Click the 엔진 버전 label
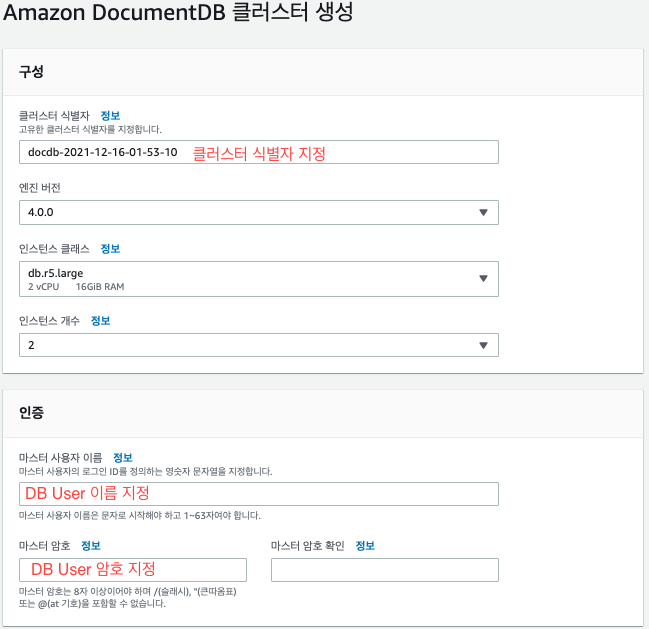The image size is (649, 629). [40, 188]
